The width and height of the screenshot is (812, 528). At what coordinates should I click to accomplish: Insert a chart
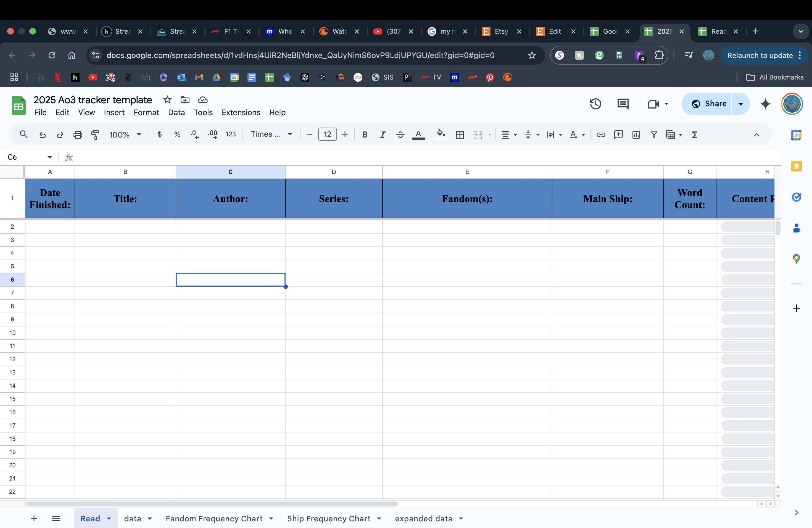636,134
